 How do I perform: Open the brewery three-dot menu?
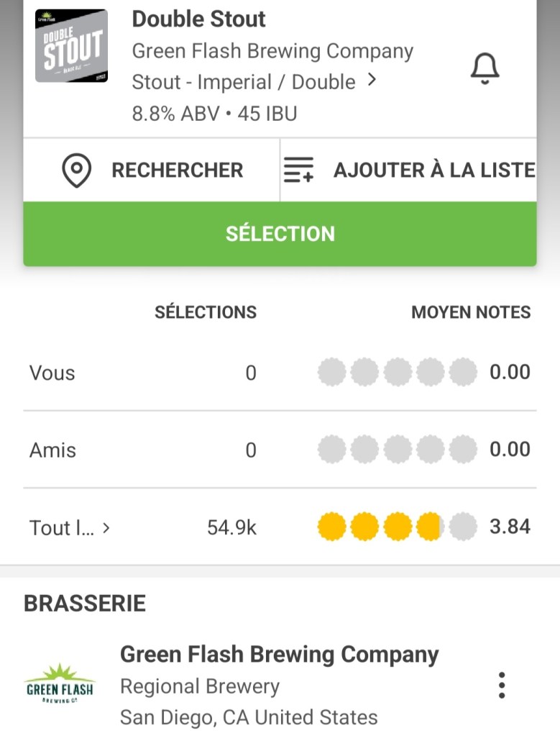pyautogui.click(x=502, y=685)
